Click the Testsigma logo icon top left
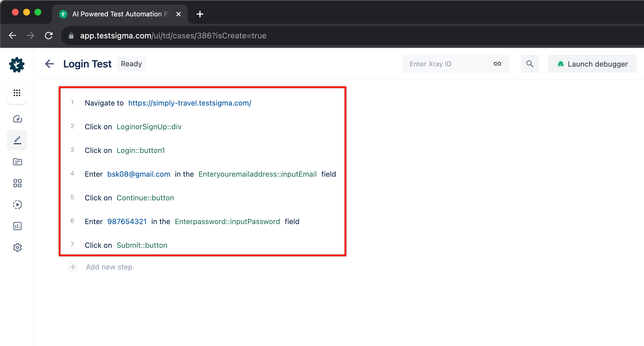Viewport: 644px width, 346px height. tap(17, 65)
